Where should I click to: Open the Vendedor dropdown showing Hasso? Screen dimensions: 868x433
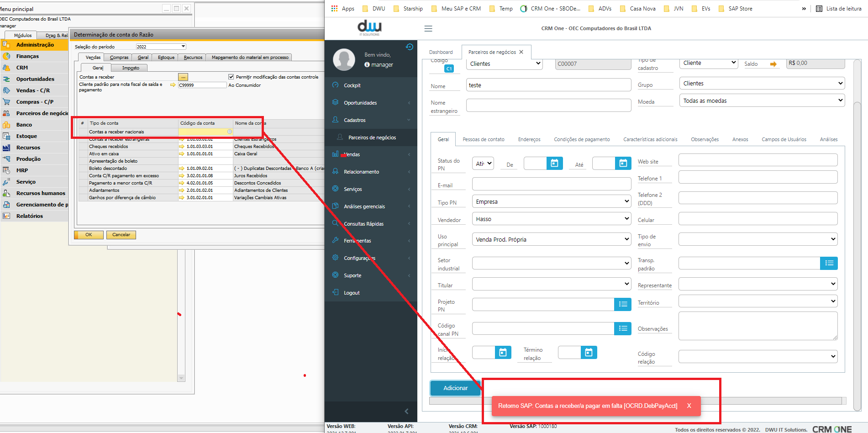pyautogui.click(x=551, y=219)
